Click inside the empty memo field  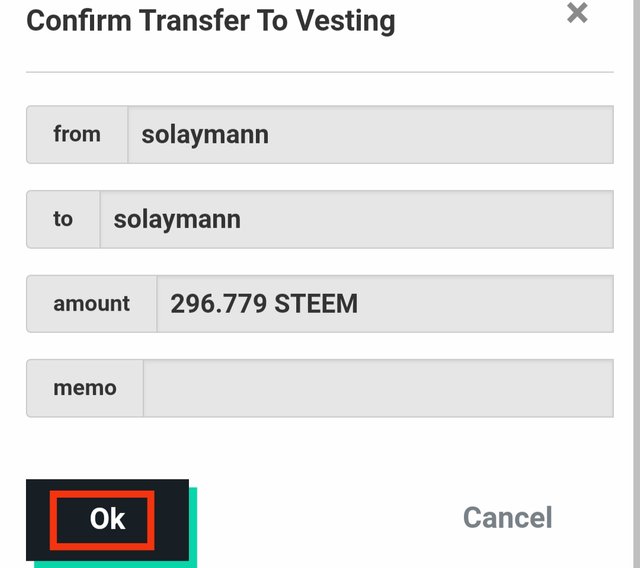coord(378,388)
